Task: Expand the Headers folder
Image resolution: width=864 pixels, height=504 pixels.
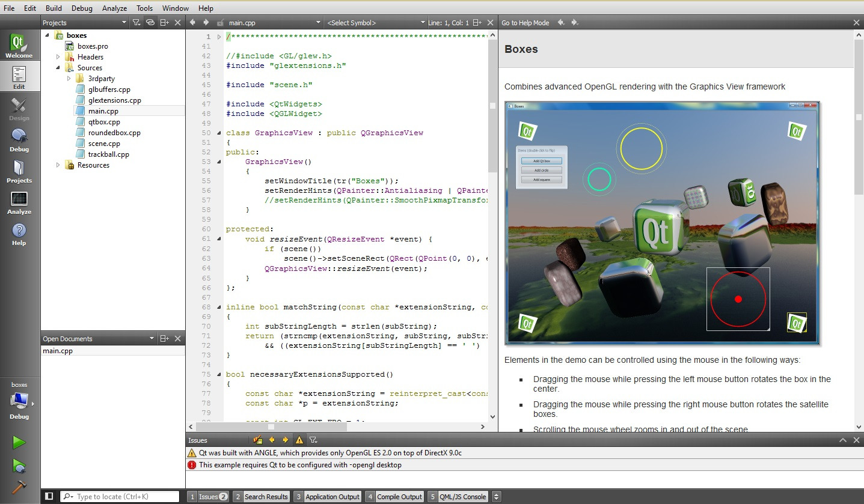Action: (58, 57)
